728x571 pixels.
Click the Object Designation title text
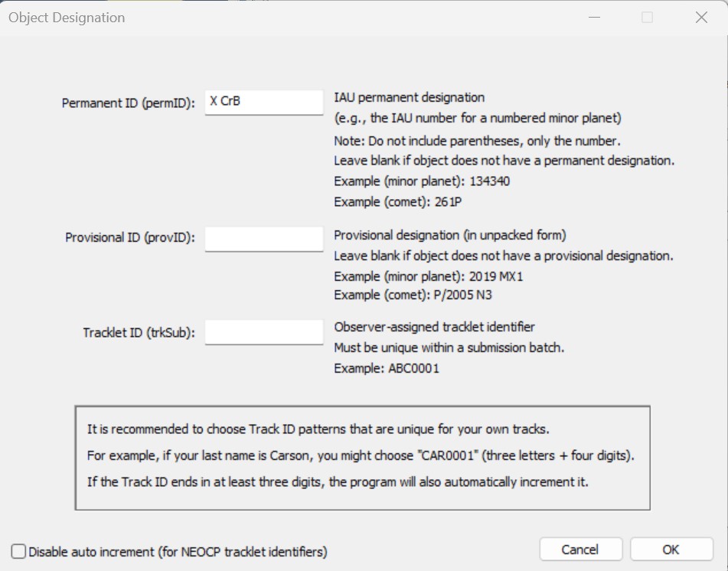click(67, 18)
